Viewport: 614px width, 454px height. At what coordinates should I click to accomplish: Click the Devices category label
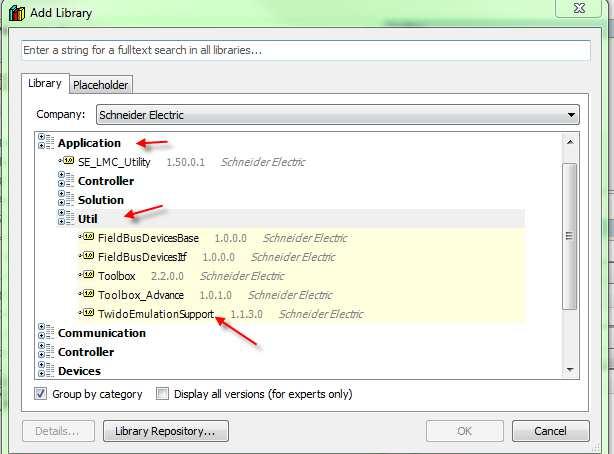coord(79,371)
